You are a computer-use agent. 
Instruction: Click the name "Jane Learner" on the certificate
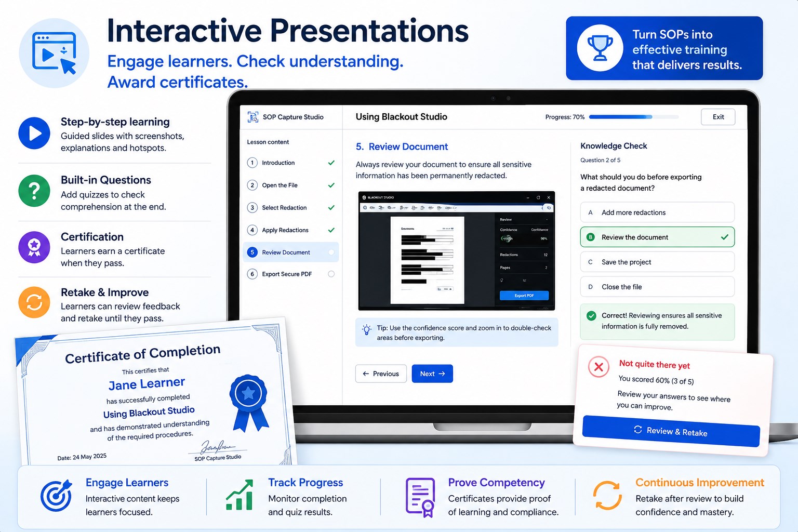pos(147,384)
